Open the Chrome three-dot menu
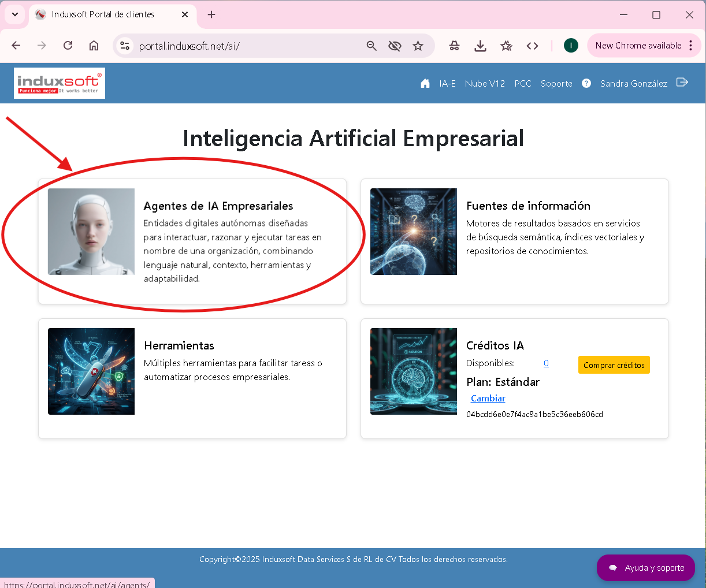The height and width of the screenshot is (588, 706). pos(691,46)
